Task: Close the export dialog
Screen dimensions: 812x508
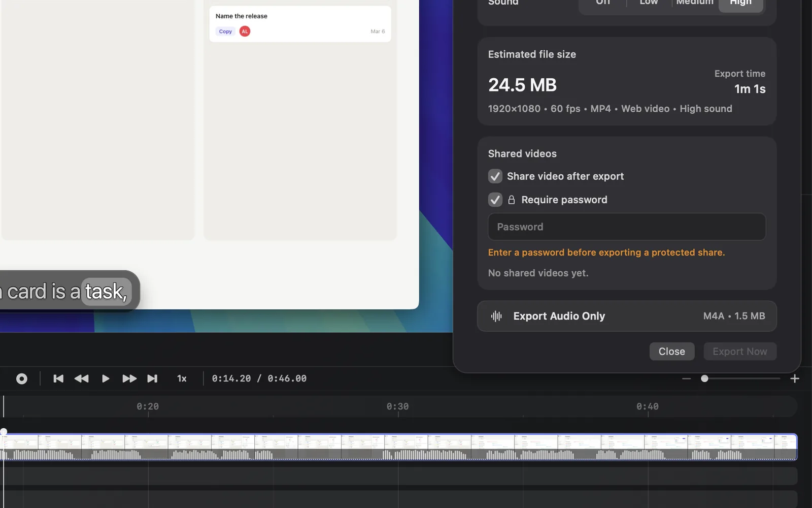Action: pyautogui.click(x=672, y=352)
